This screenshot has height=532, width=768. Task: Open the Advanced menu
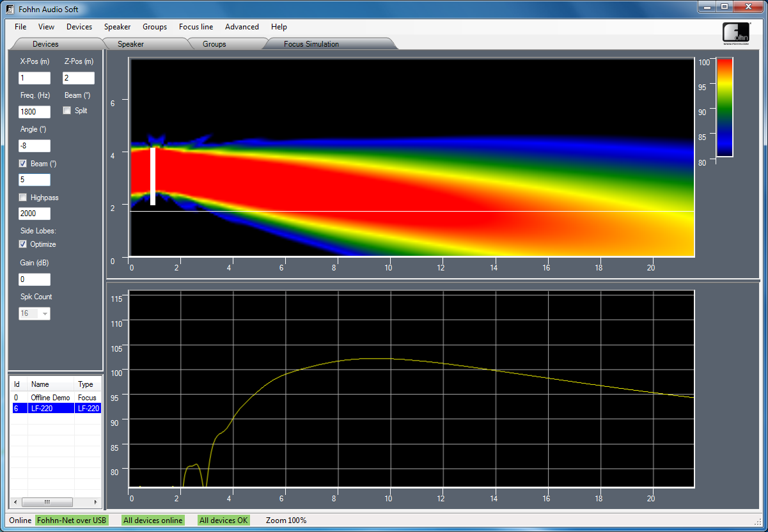(x=242, y=27)
